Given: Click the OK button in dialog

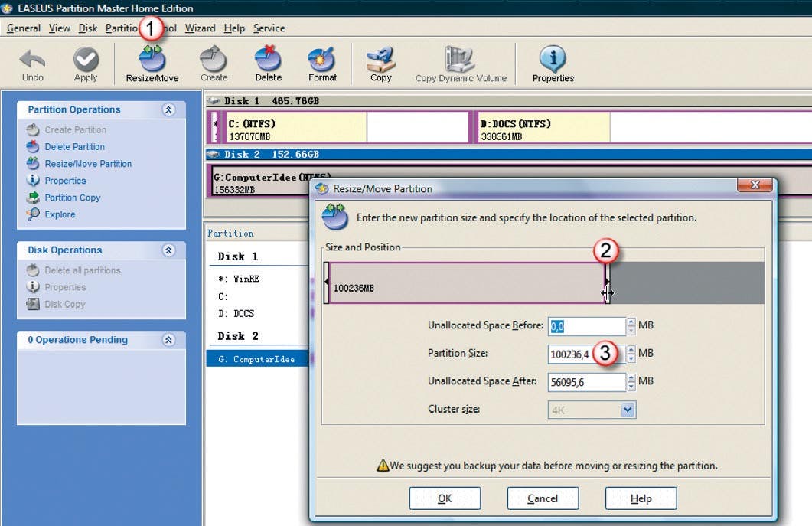Looking at the screenshot, I should [x=445, y=498].
